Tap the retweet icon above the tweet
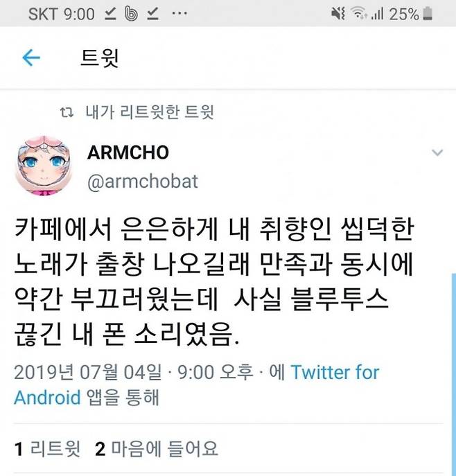Viewport: 456px width, 476px height. [x=67, y=112]
